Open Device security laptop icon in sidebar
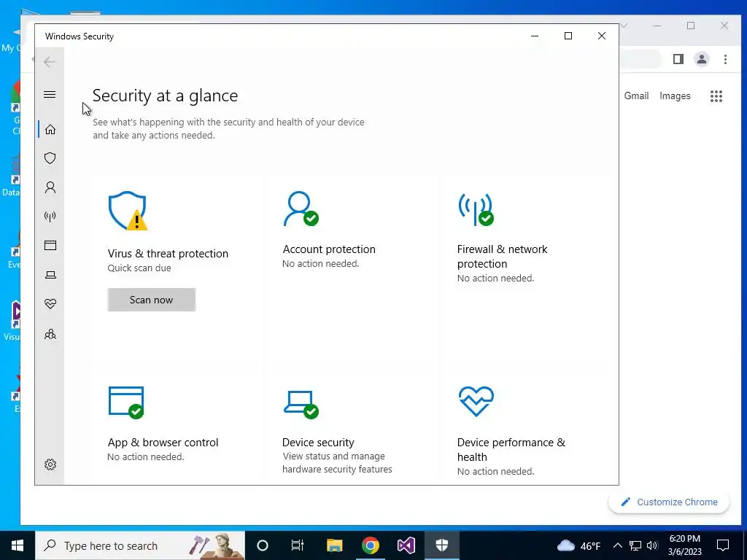The height and width of the screenshot is (560, 747). 50,275
